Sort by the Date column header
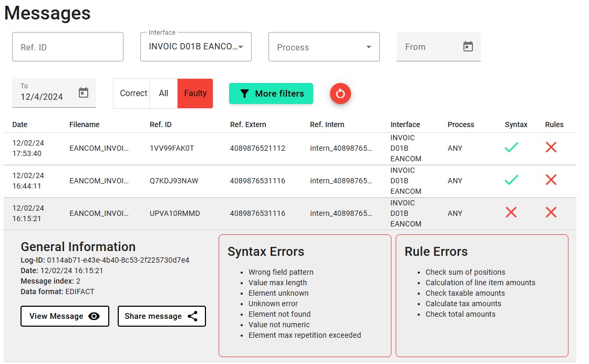589x364 pixels. (x=20, y=124)
